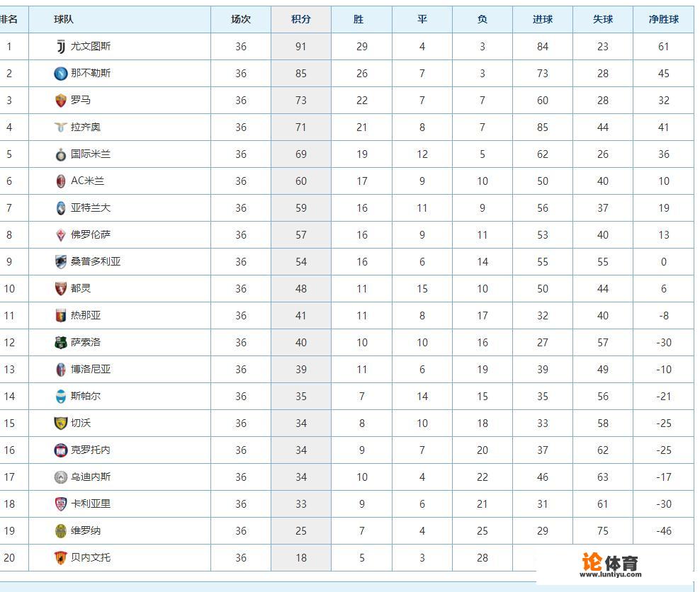700x592 pixels.
Task: Click the 进球 column header
Action: (x=543, y=20)
